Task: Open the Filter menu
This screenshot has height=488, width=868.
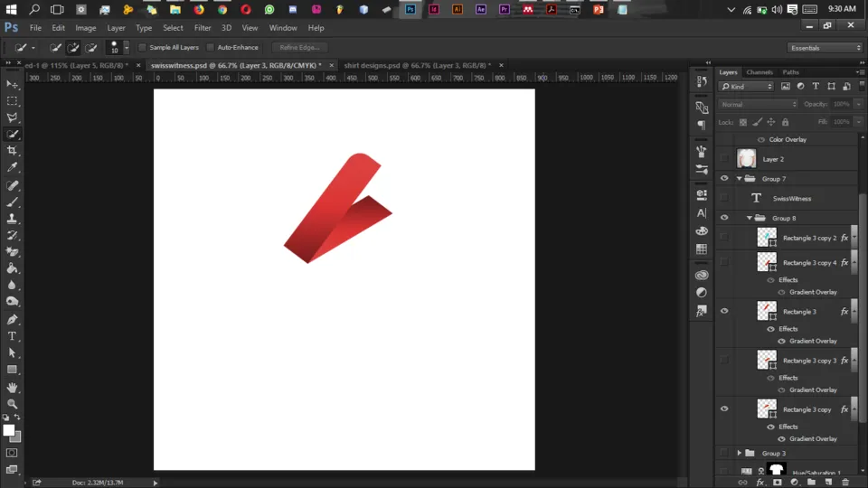Action: (203, 28)
